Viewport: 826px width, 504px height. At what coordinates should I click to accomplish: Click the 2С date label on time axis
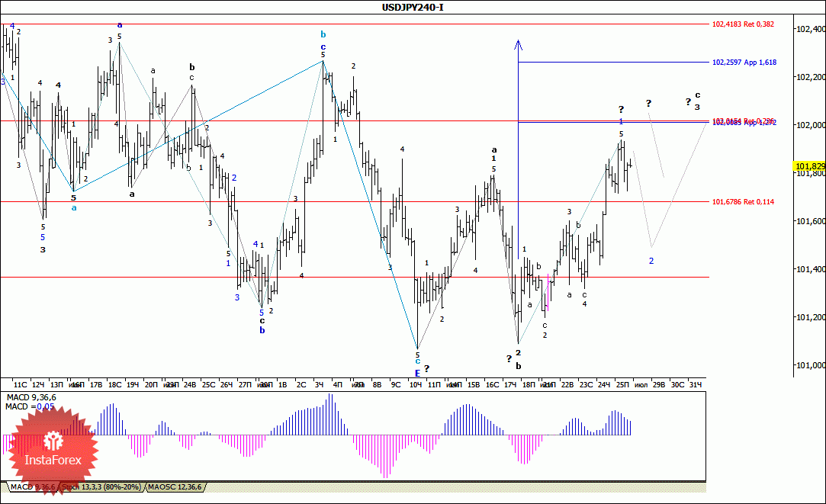(x=301, y=385)
